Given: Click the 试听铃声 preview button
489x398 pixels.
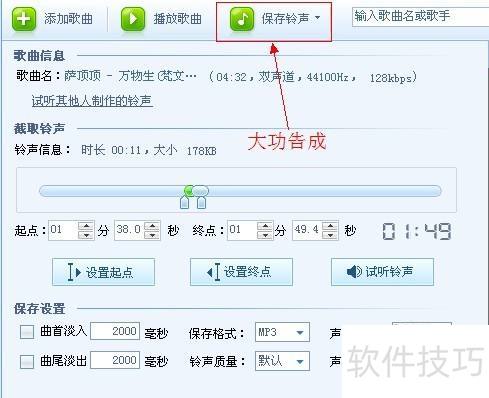Looking at the screenshot, I should (382, 272).
